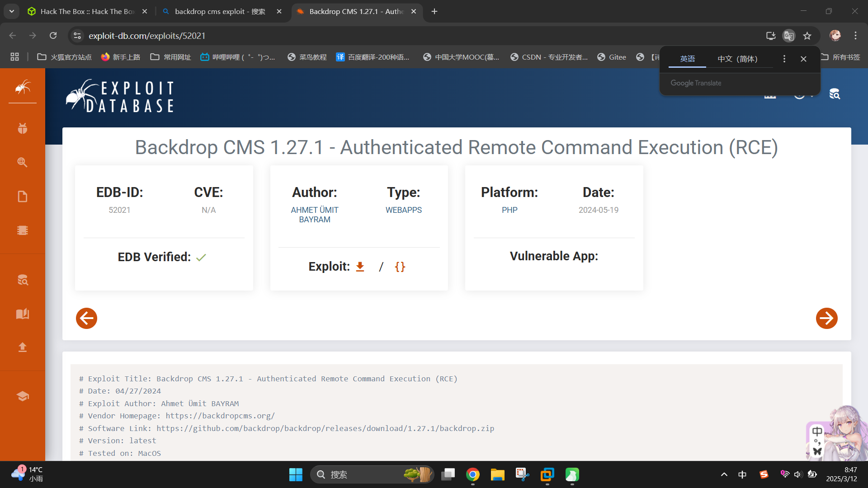
Task: Close the Backdrop CMS 1.27.1 tab
Action: click(x=414, y=11)
